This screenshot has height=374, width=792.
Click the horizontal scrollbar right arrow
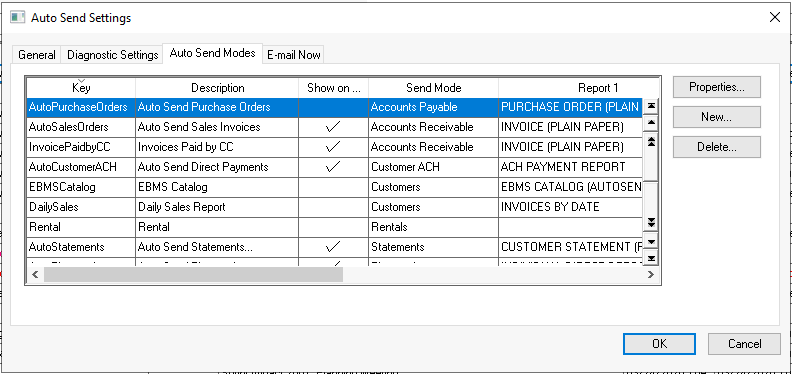[651, 274]
